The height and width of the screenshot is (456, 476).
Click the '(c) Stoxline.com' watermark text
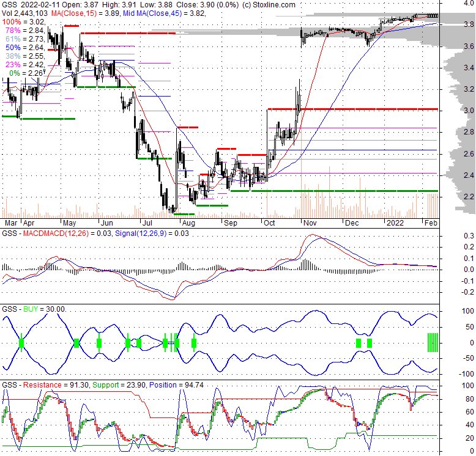269,5
